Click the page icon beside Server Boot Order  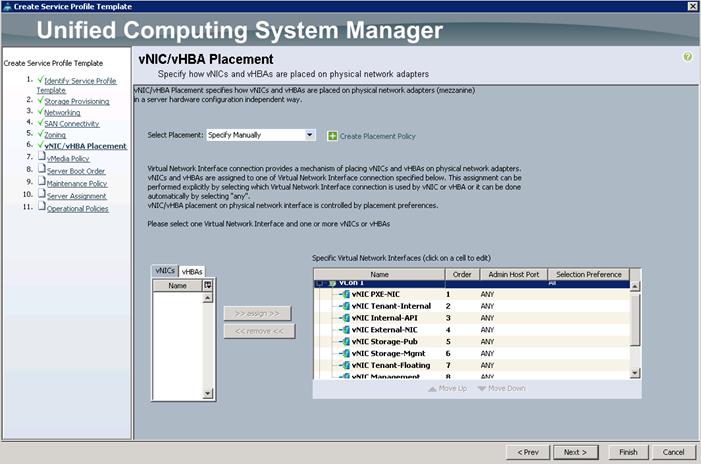pos(42,169)
